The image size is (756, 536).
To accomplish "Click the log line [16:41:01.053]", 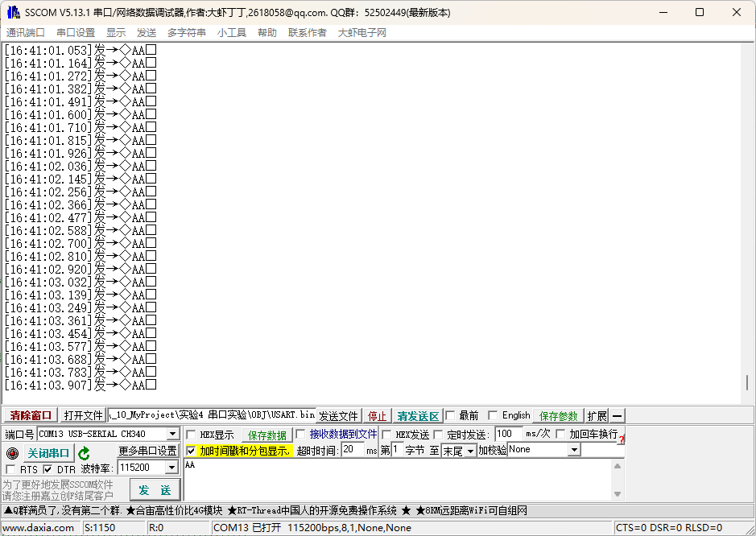I will [x=80, y=50].
